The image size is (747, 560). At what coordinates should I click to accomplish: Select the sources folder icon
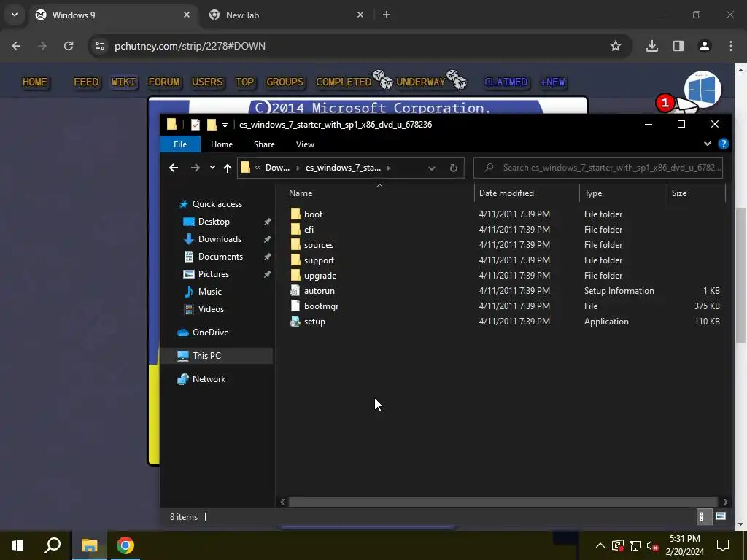click(295, 245)
